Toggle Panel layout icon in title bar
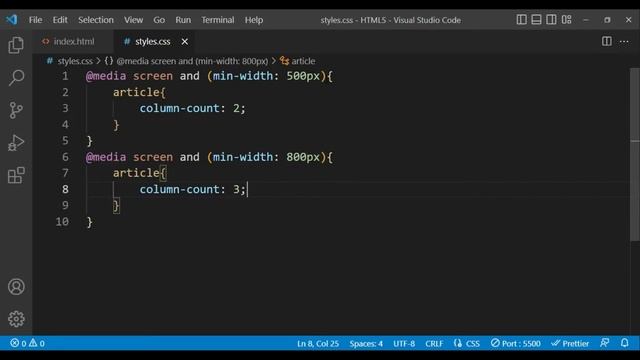640x360 pixels. (x=536, y=20)
